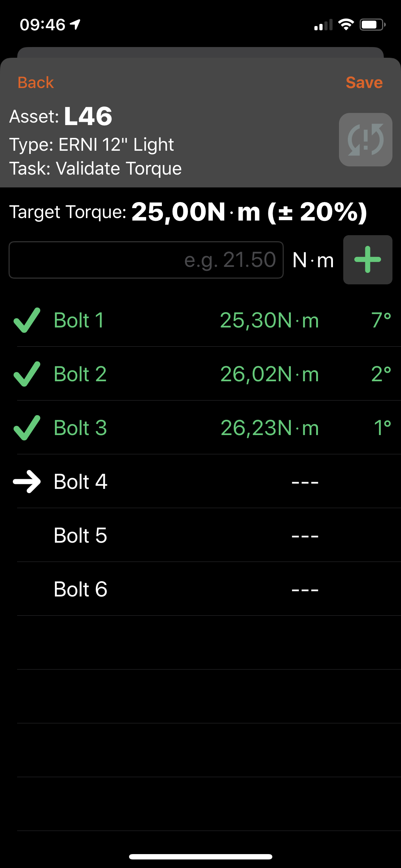Tap the home indicator bar

click(200, 857)
